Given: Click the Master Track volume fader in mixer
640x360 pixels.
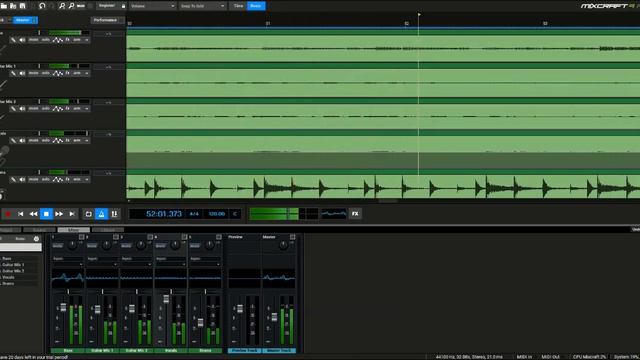Looking at the screenshot, I should pyautogui.click(x=274, y=317).
